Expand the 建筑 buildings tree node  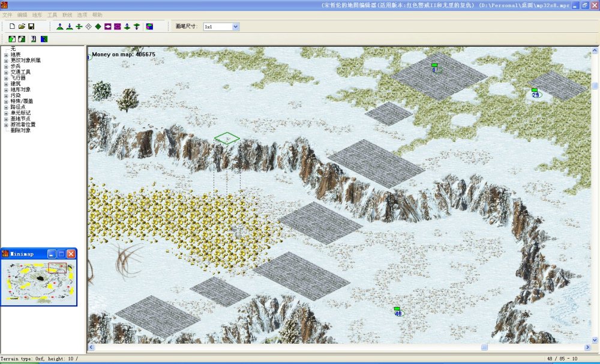(x=6, y=84)
